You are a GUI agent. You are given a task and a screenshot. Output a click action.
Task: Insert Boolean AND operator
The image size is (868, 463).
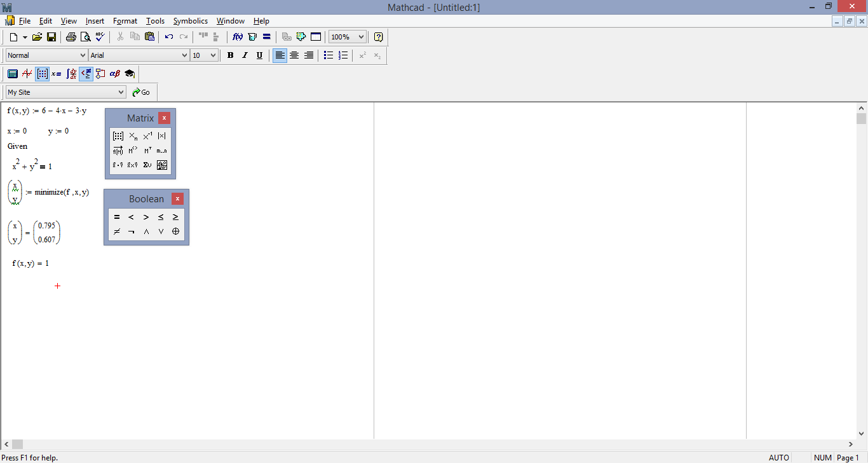[146, 231]
